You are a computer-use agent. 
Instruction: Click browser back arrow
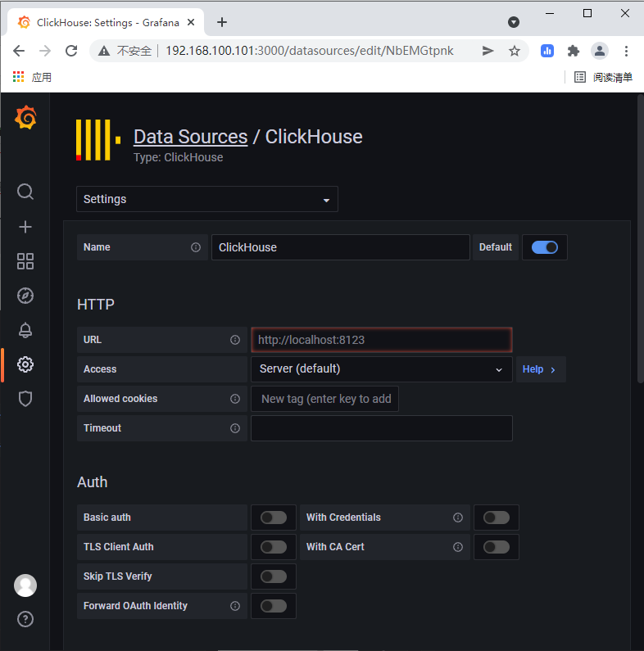(x=19, y=51)
